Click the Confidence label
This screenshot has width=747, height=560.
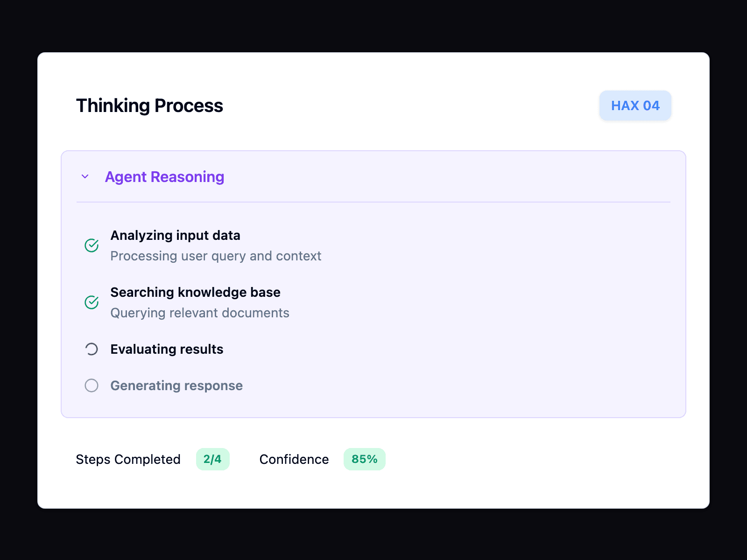(x=294, y=459)
